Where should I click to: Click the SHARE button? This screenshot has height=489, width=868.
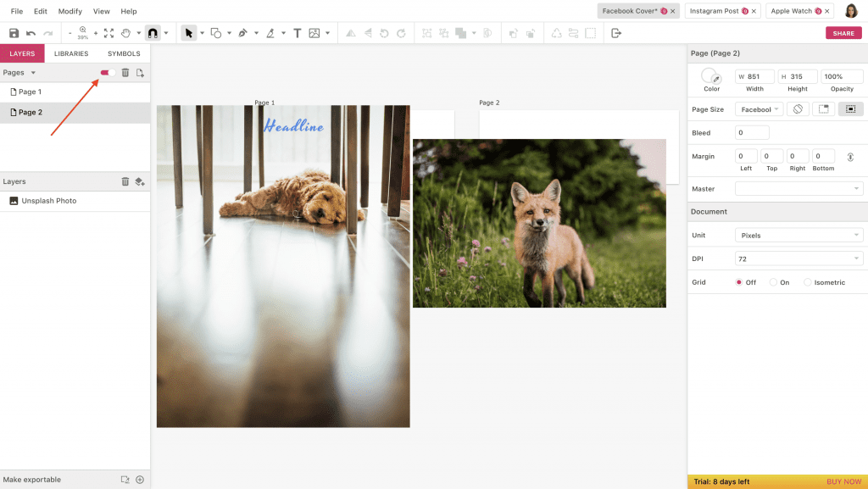[843, 32]
